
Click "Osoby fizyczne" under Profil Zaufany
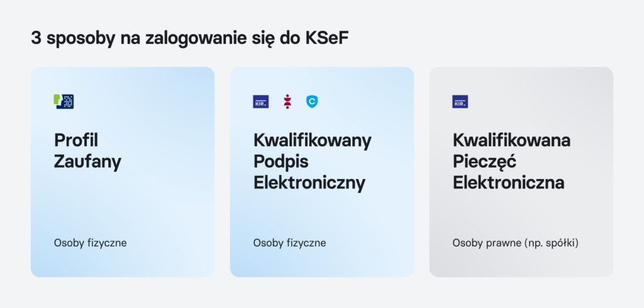coord(91,242)
